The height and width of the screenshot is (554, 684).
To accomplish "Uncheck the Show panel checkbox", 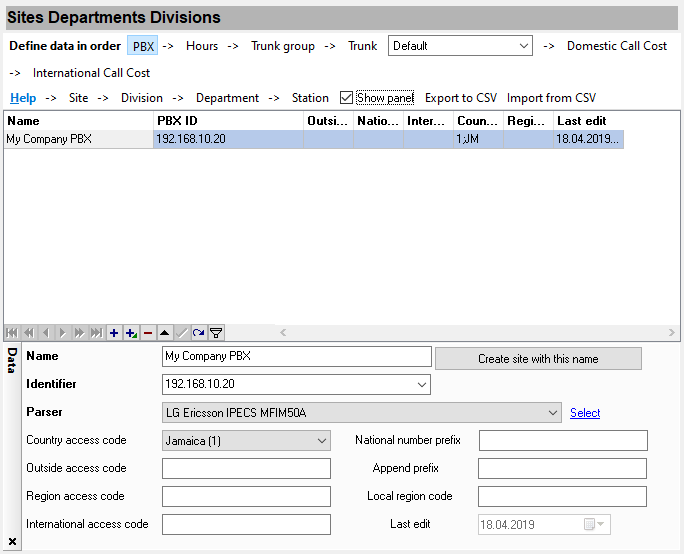I will pyautogui.click(x=346, y=98).
